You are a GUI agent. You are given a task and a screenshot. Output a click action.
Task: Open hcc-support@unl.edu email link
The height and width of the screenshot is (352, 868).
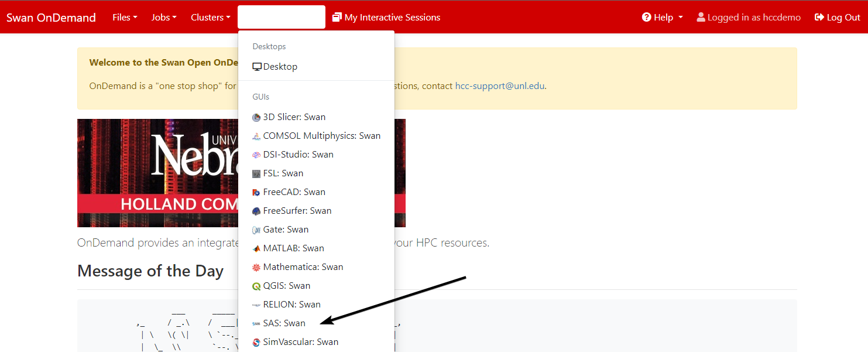click(x=500, y=86)
